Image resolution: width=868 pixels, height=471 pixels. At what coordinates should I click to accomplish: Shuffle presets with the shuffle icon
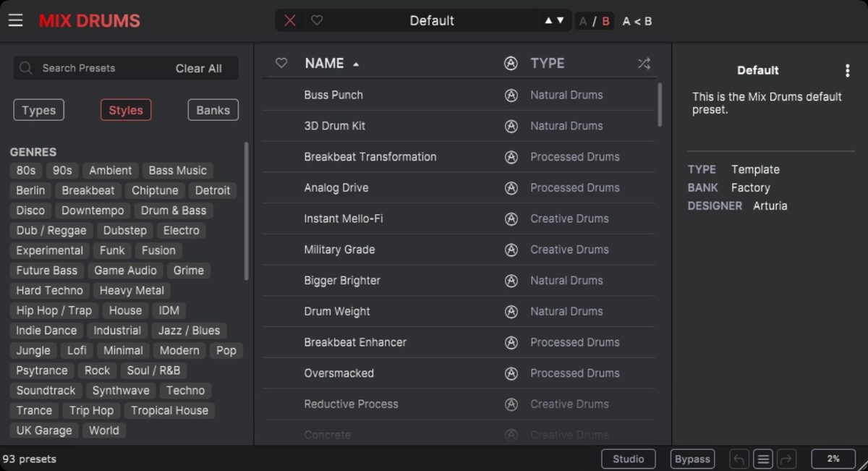644,64
